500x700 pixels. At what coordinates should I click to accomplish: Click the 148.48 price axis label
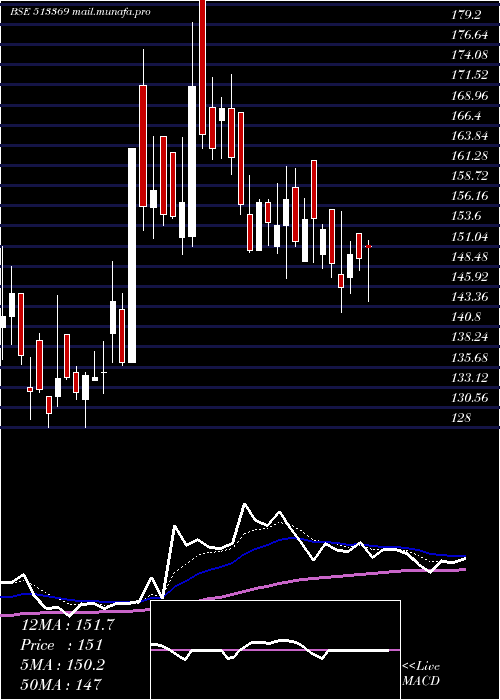[469, 256]
